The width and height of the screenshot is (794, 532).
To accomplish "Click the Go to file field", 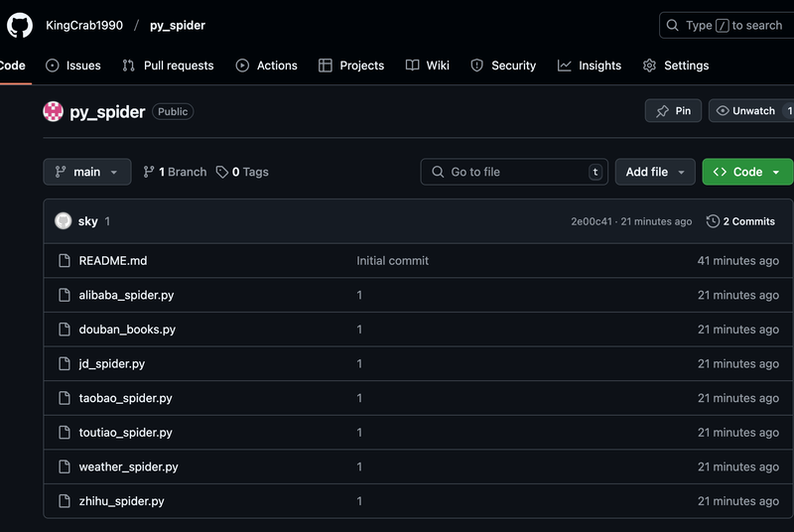I will pos(514,172).
